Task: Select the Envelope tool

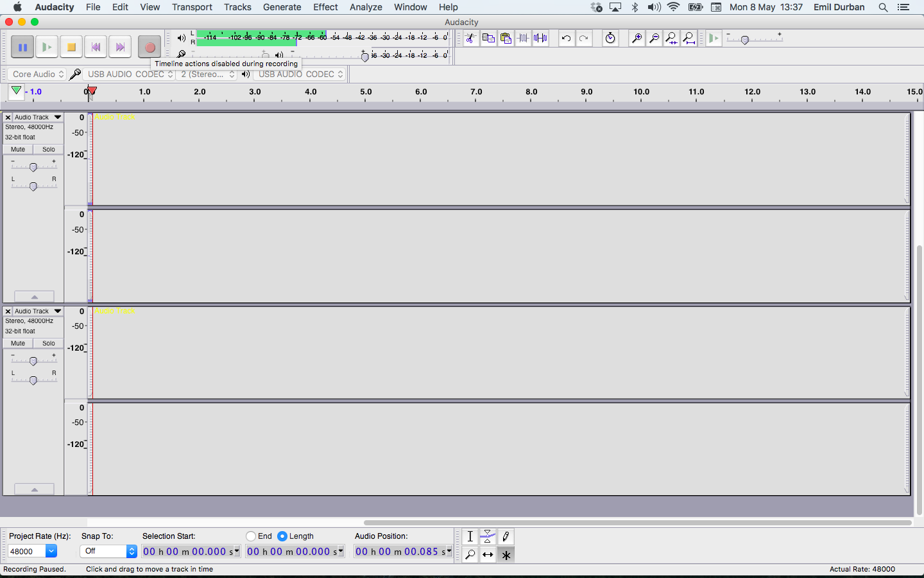Action: coord(488,536)
